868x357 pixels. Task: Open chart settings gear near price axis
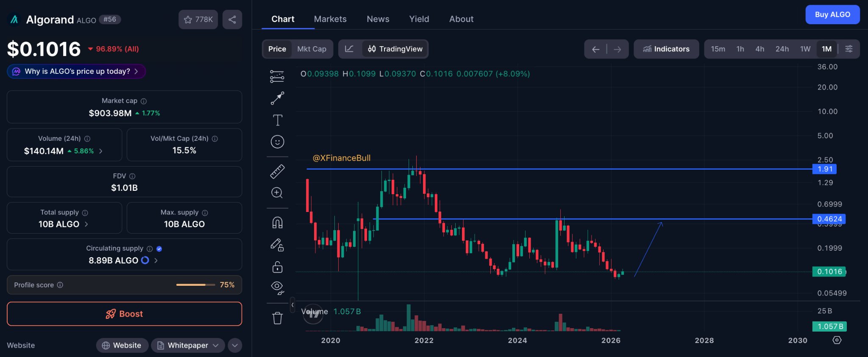point(837,340)
